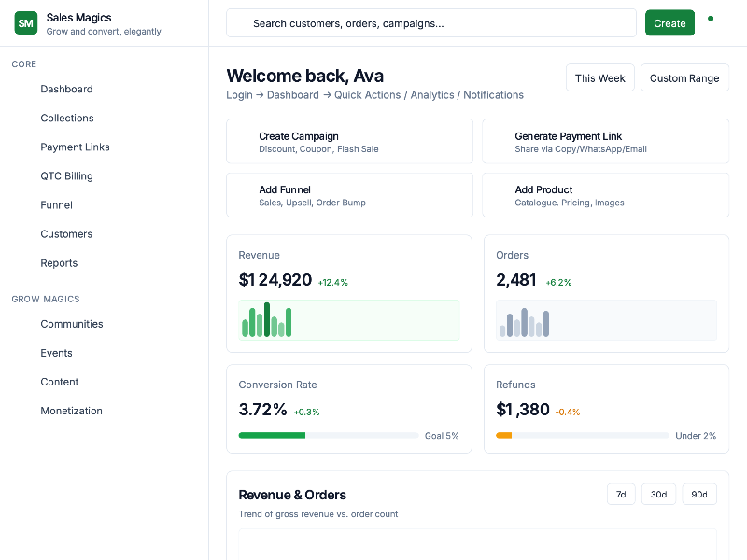Navigate to Reports in the sidebar

59,262
